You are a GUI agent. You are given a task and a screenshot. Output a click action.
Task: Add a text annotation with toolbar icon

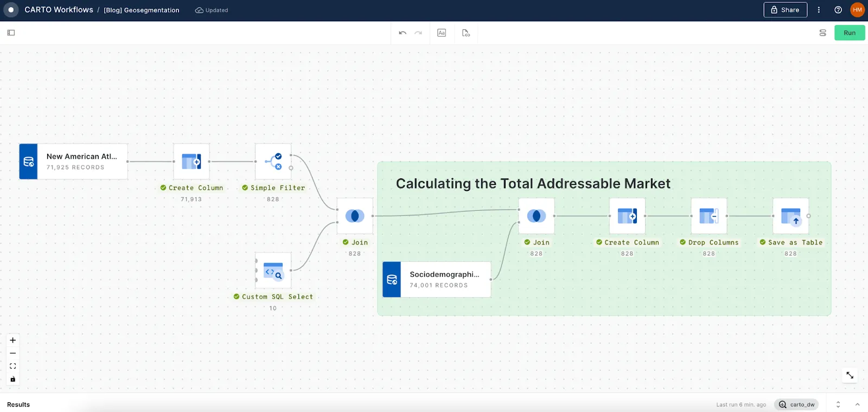click(442, 33)
